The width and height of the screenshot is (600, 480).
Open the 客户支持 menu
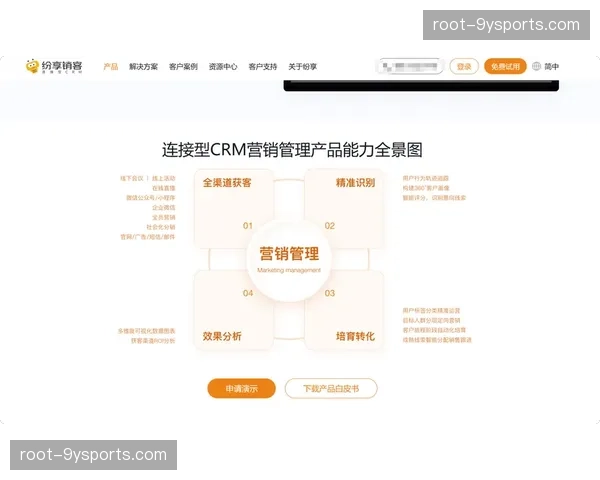tap(263, 67)
